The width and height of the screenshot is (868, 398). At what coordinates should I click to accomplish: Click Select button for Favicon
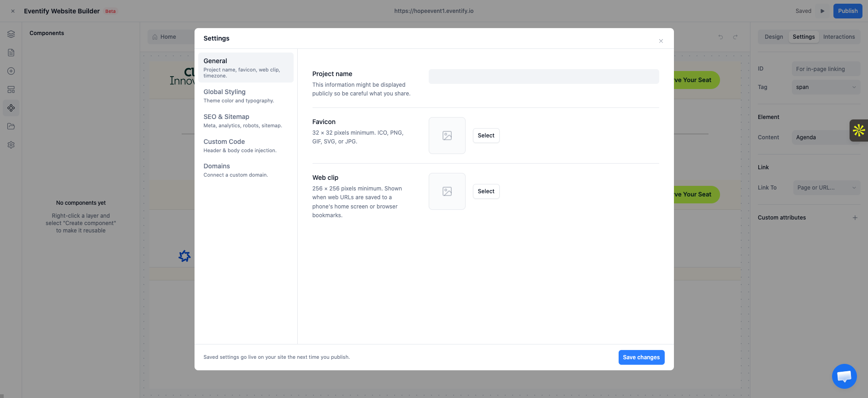point(486,136)
